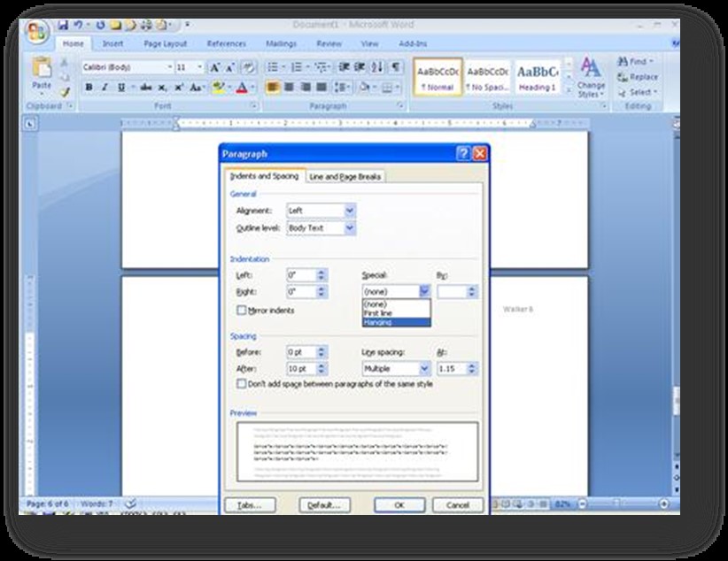This screenshot has width=728, height=561.
Task: Click the Tabs... button
Action: click(x=250, y=505)
